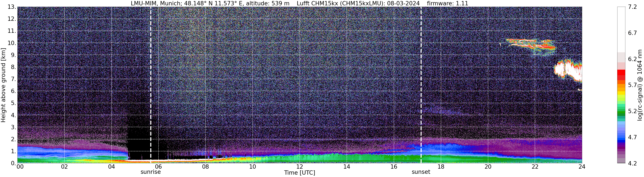Click the time axis tick label 00
Screen dimensions: 644x177
tap(20, 167)
